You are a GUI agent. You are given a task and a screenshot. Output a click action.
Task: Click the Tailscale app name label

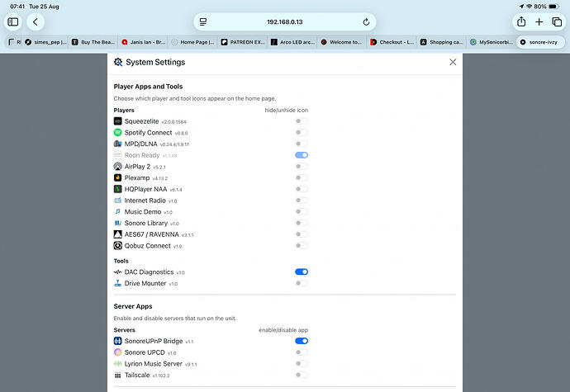[137, 375]
